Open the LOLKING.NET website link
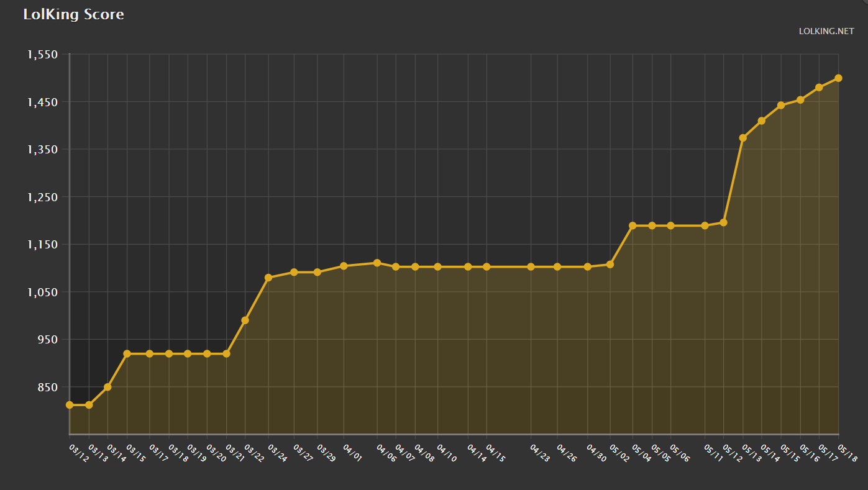 click(x=828, y=30)
